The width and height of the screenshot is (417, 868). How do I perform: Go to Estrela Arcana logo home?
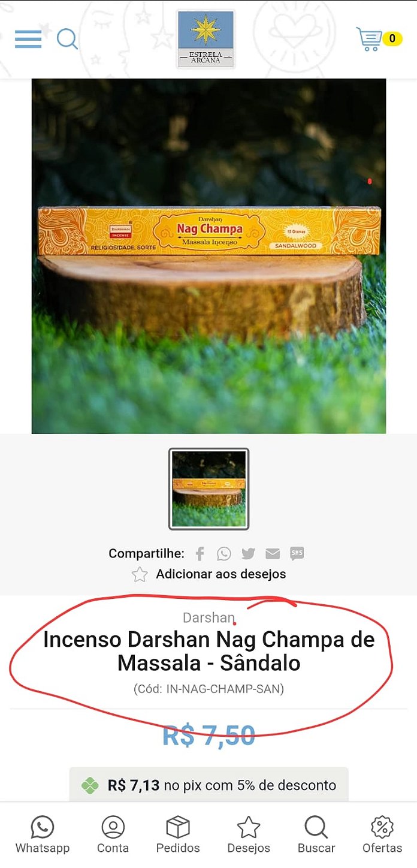tap(206, 39)
